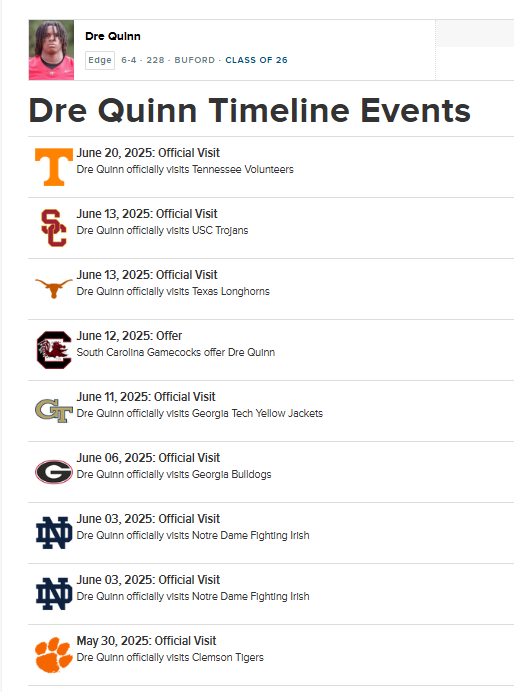Click the first Notre Dame ND logo
This screenshot has width=514, height=692.
(x=54, y=533)
